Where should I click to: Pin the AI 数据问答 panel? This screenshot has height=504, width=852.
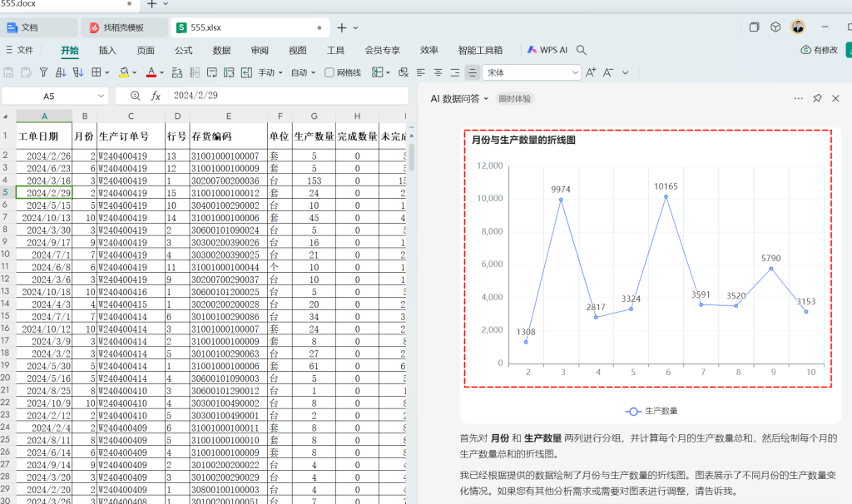[x=817, y=98]
